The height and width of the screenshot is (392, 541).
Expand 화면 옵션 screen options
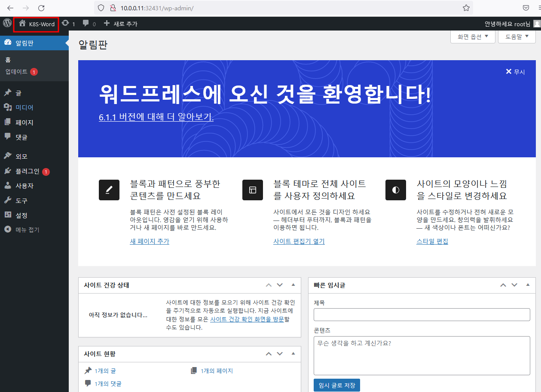pyautogui.click(x=473, y=37)
